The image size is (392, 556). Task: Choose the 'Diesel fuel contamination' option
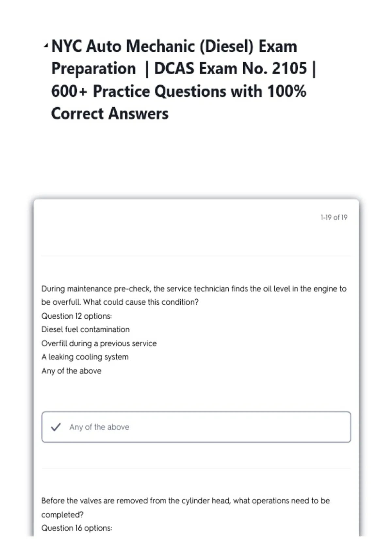pos(85,329)
